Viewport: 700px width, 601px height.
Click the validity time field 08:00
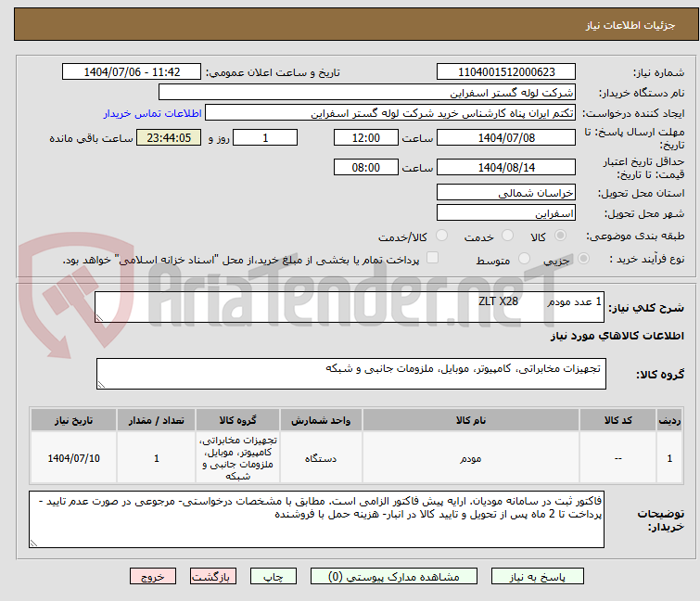[x=366, y=167]
